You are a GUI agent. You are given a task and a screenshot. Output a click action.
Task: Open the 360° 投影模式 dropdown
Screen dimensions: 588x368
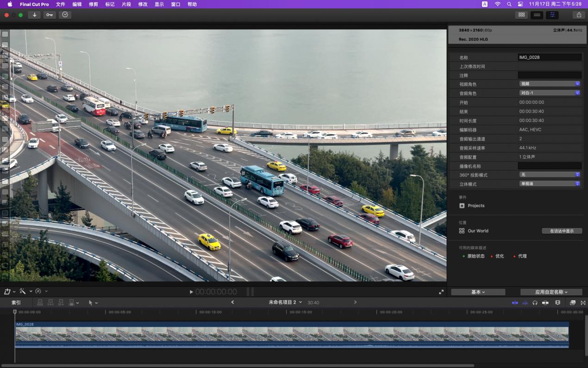coord(550,175)
